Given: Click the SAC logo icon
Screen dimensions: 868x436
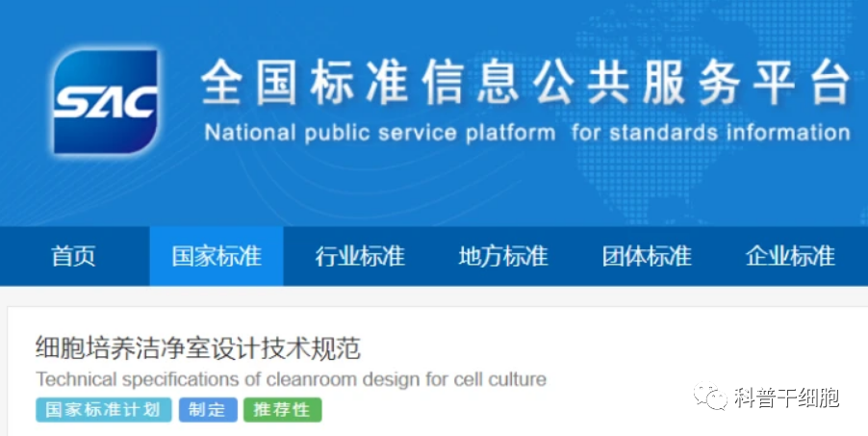Looking at the screenshot, I should (105, 101).
